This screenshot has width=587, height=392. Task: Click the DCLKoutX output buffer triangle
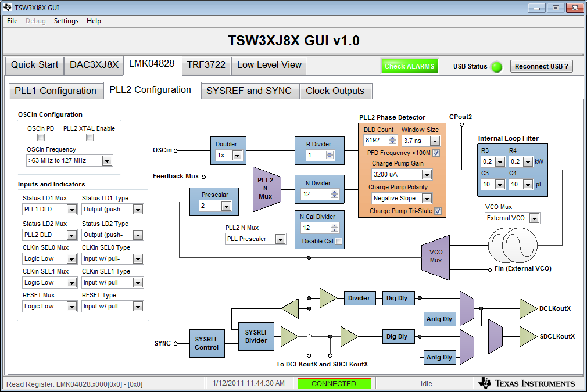(x=528, y=308)
